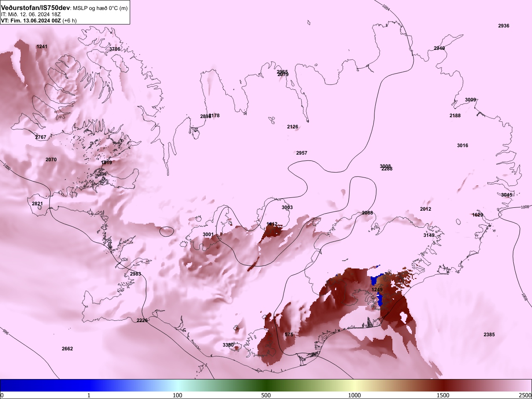Viewport: 532px width, 399px height.
Task: Pick the number 2767 on map
Action: [41, 137]
